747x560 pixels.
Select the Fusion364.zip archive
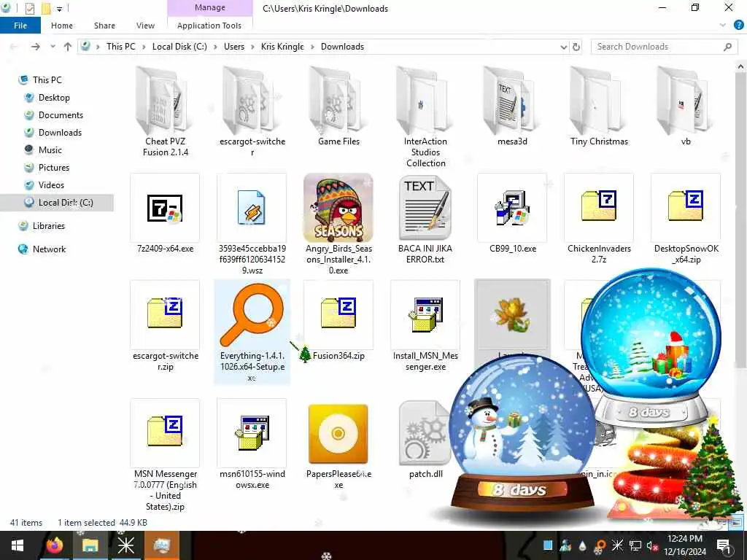tap(338, 321)
